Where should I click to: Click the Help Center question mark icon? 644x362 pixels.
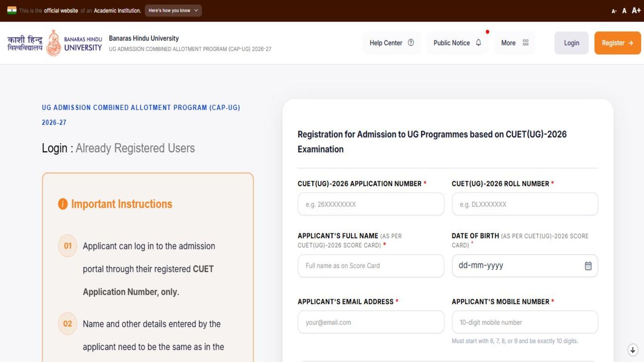(411, 43)
